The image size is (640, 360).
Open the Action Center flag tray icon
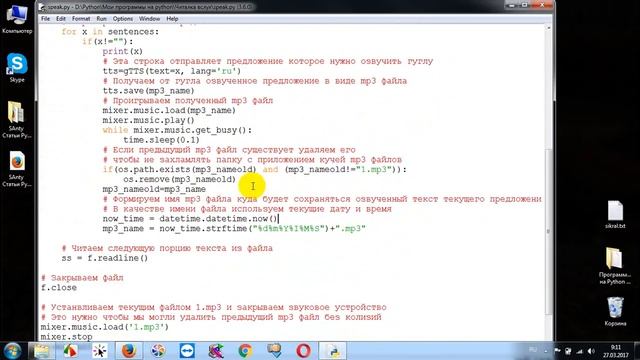pos(558,351)
